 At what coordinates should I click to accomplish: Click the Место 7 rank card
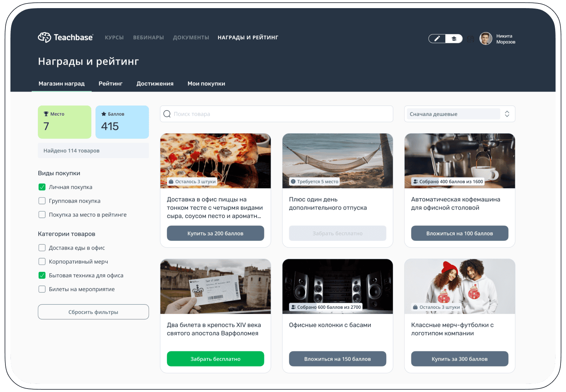[65, 122]
